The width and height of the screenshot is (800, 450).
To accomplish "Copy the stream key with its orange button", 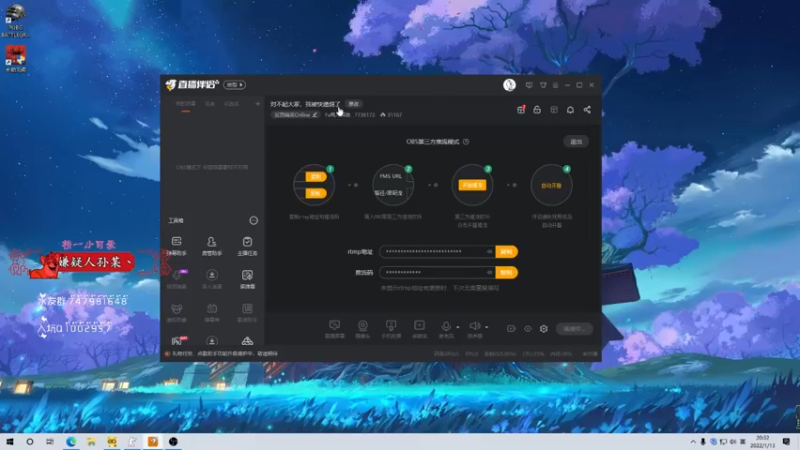I will [506, 272].
